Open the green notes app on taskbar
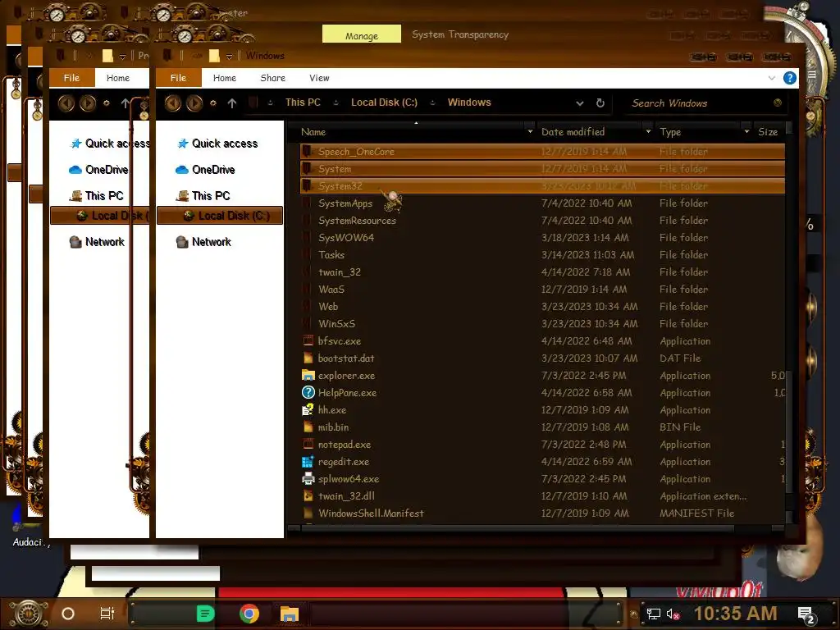840x630 pixels. 205,614
